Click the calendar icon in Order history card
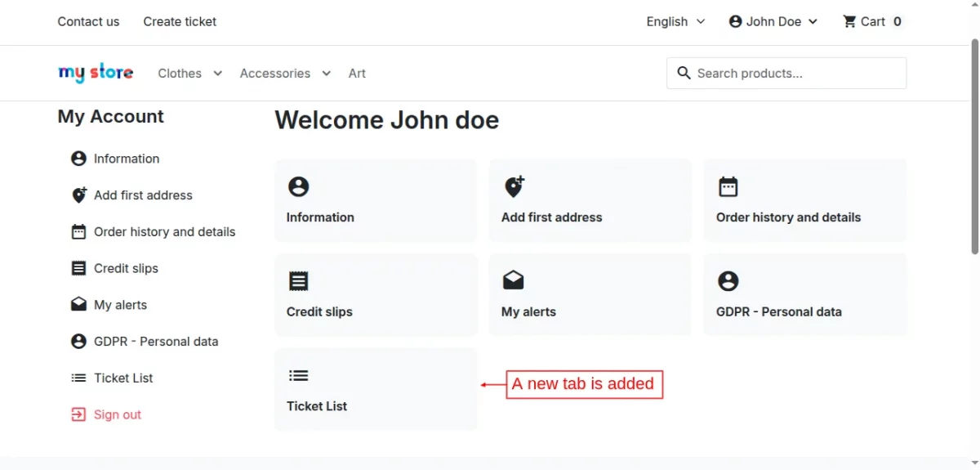Image resolution: width=980 pixels, height=470 pixels. pyautogui.click(x=728, y=187)
